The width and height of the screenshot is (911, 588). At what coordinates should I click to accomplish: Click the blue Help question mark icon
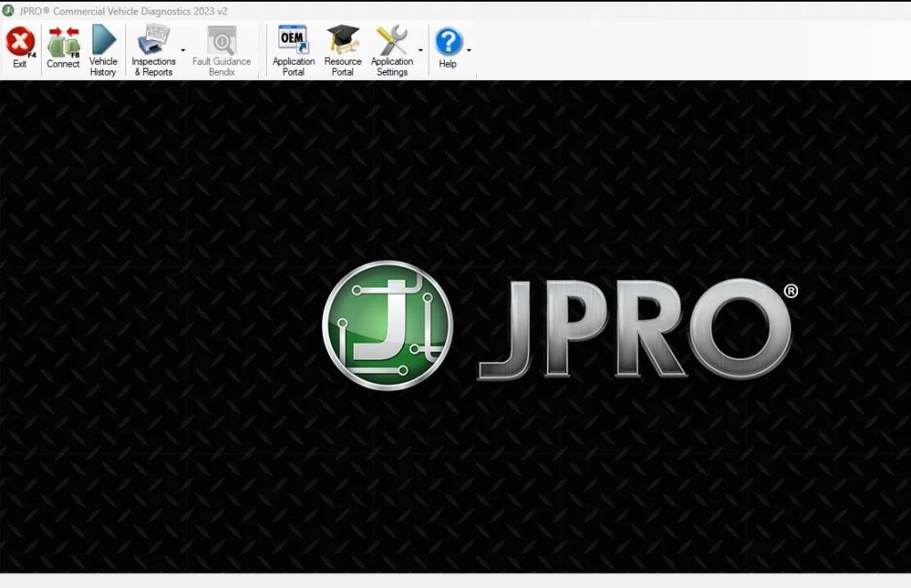point(447,39)
